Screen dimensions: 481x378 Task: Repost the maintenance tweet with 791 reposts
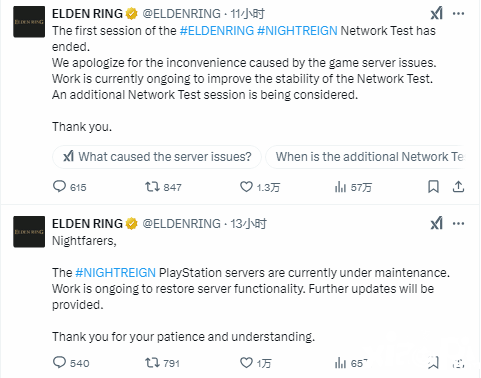point(152,363)
